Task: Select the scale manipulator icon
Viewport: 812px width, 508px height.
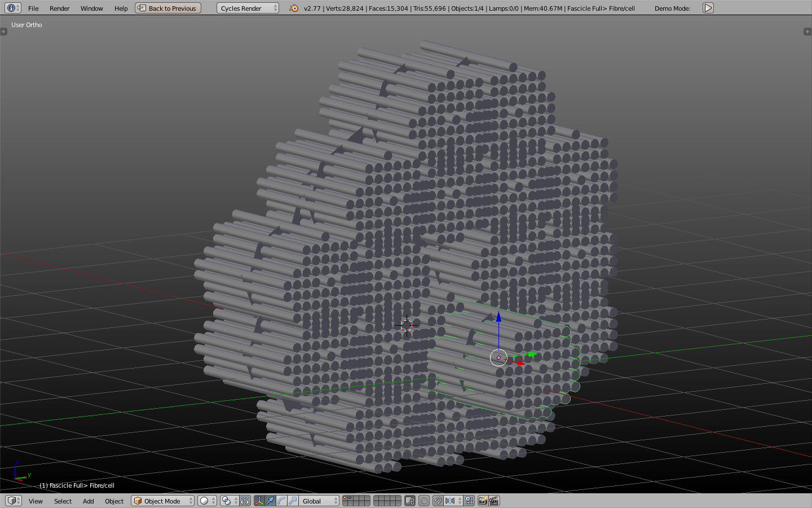Action: click(x=293, y=501)
